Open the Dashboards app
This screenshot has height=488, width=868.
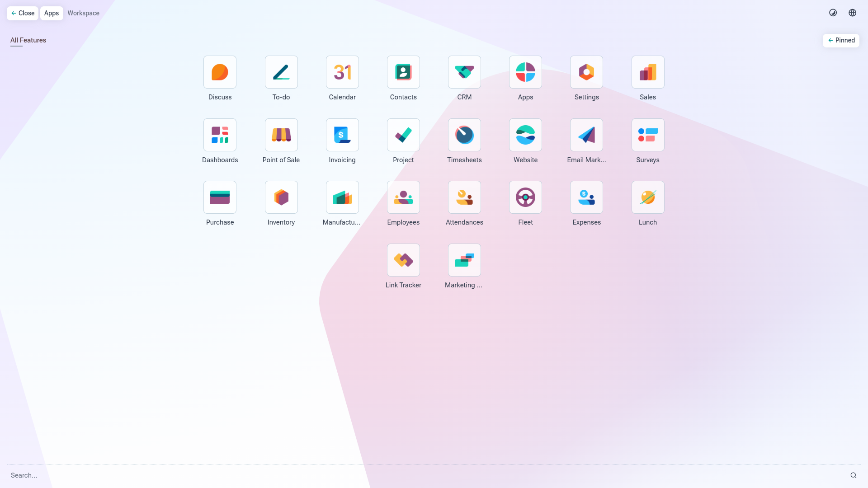click(x=220, y=135)
